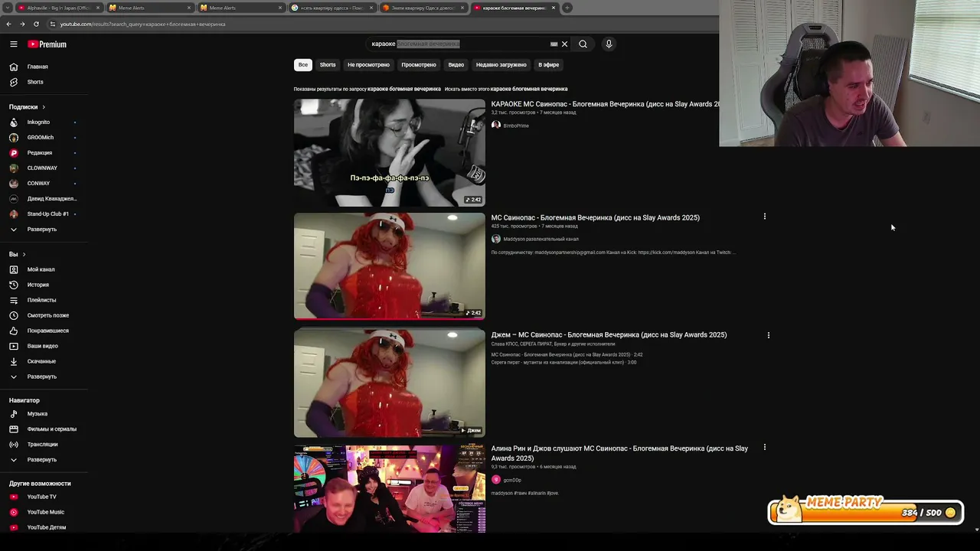Open the Вы section header

pyautogui.click(x=17, y=254)
